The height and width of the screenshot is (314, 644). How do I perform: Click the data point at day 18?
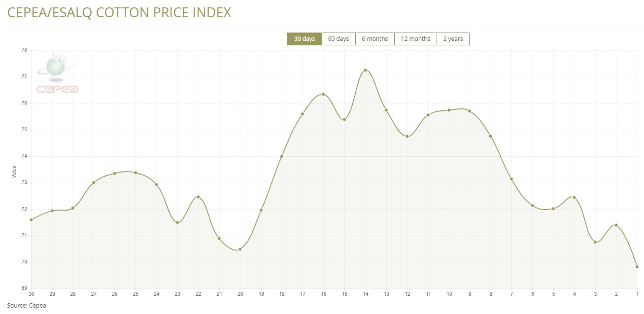281,157
